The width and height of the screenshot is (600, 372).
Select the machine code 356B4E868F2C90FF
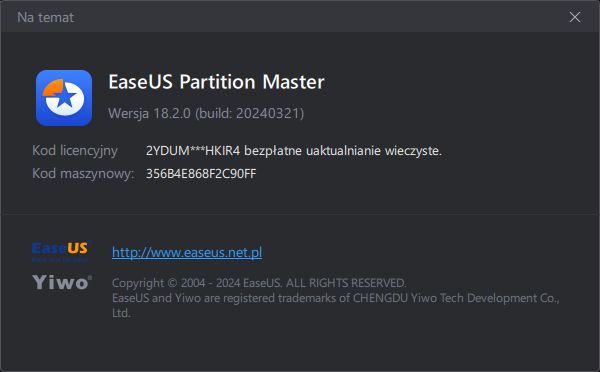pyautogui.click(x=201, y=174)
